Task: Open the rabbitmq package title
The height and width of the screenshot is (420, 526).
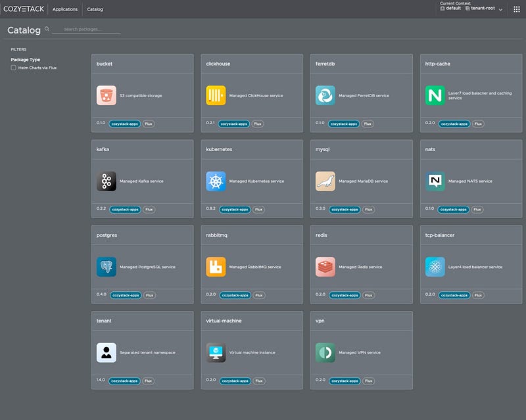Action: (x=217, y=235)
